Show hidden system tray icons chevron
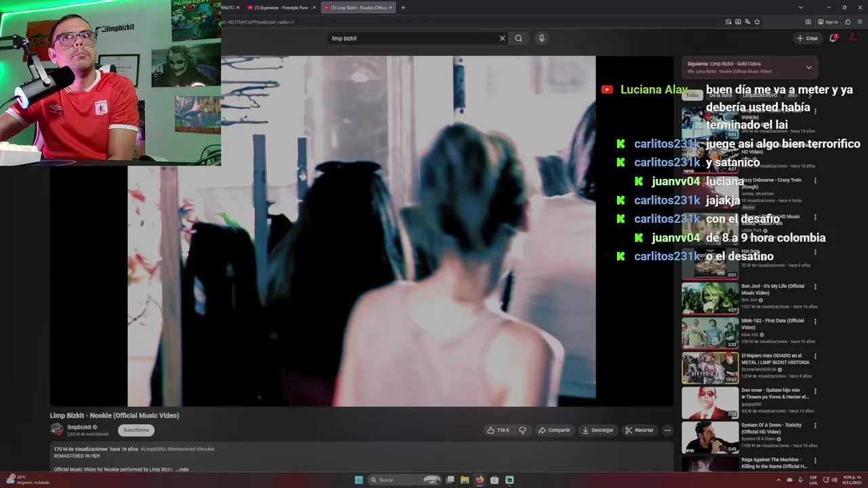This screenshot has width=868, height=488. tap(778, 480)
